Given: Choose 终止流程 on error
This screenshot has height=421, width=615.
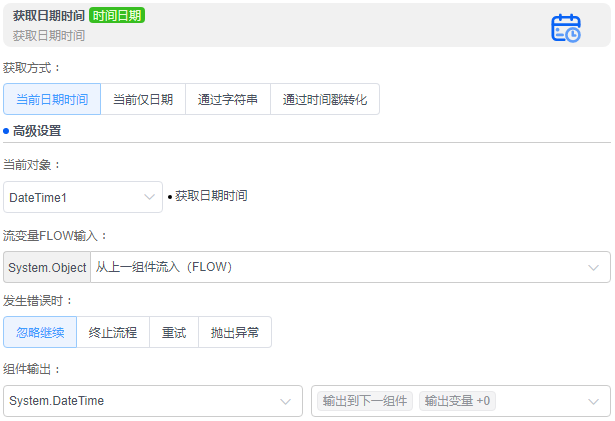Looking at the screenshot, I should pyautogui.click(x=113, y=333).
